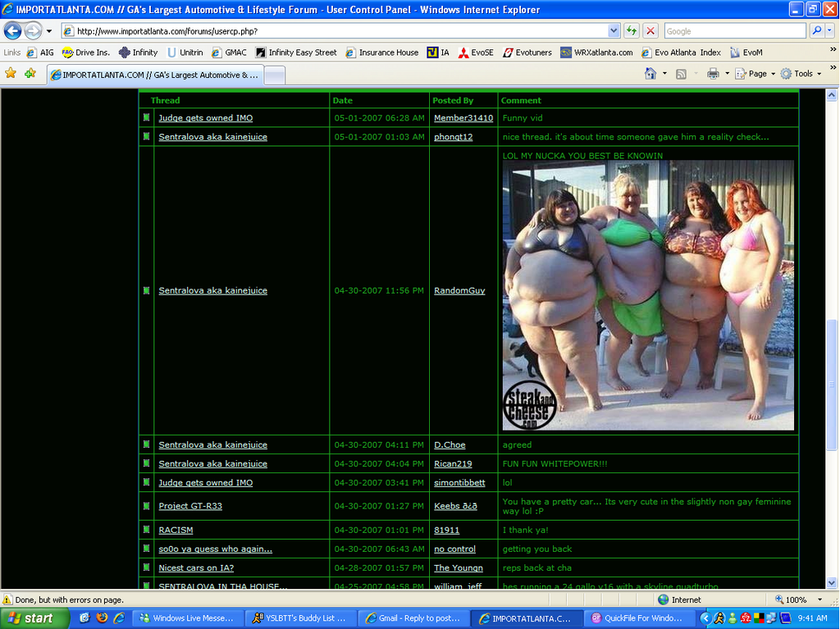Visit the RandomGuy user profile link

click(459, 291)
